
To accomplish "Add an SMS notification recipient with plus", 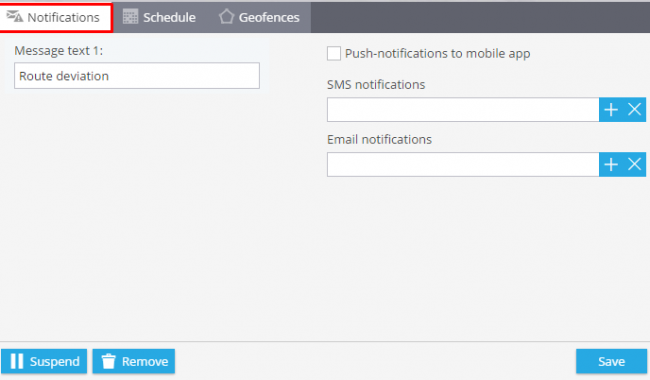I will click(611, 110).
